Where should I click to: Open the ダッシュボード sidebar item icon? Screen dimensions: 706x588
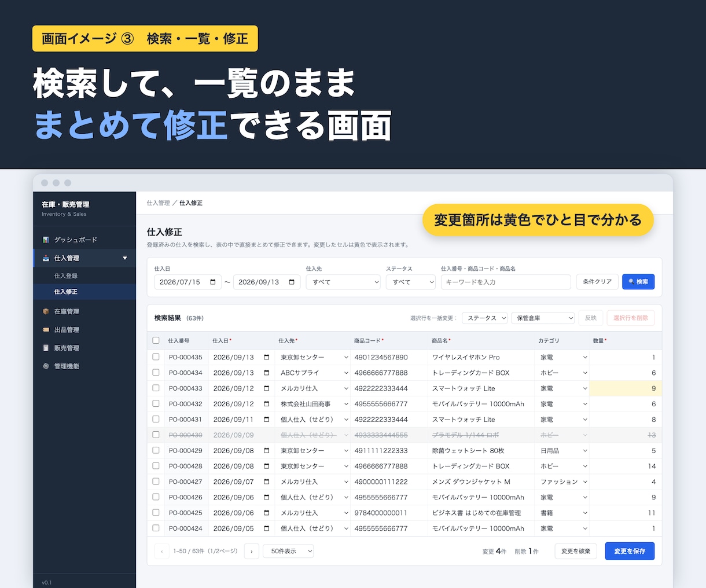coord(46,240)
